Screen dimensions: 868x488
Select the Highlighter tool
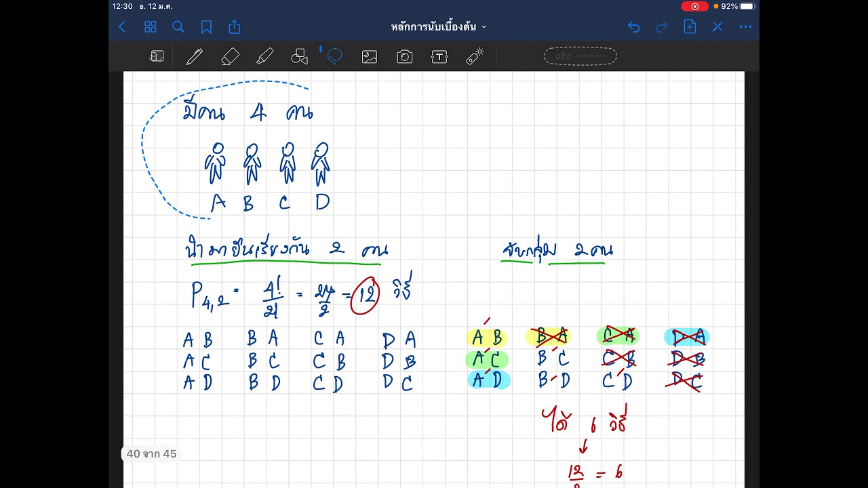pos(265,57)
